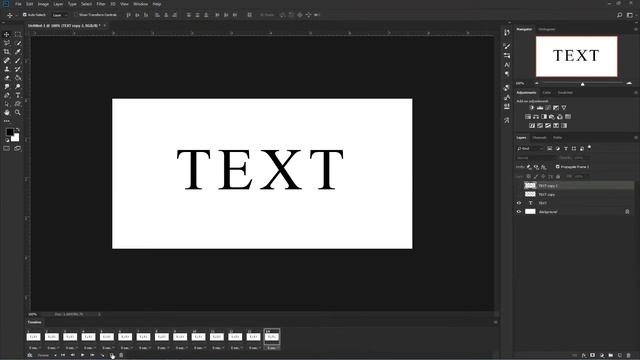640x360 pixels.
Task: Toggle Propagate Frame 1 checkbox
Action: click(558, 167)
